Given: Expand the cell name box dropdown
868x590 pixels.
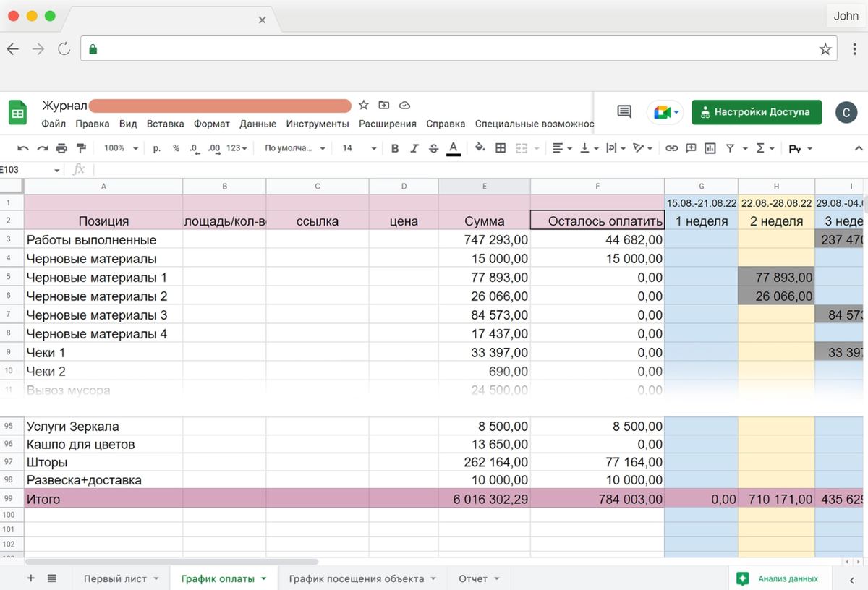Looking at the screenshot, I should click(x=57, y=170).
